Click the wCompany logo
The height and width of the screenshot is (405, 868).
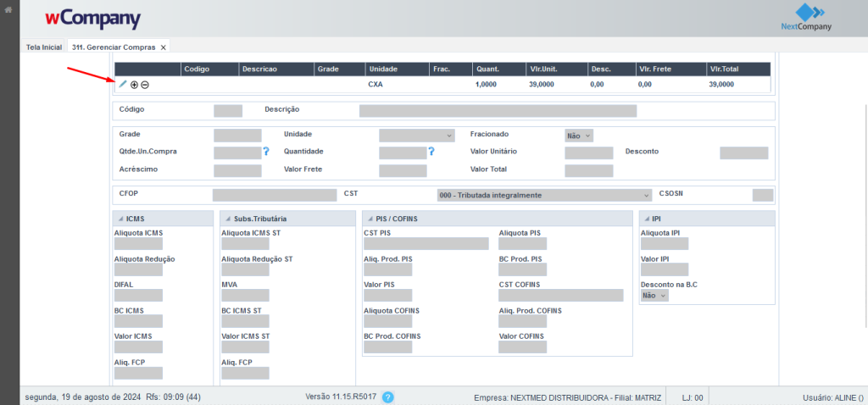click(x=93, y=19)
